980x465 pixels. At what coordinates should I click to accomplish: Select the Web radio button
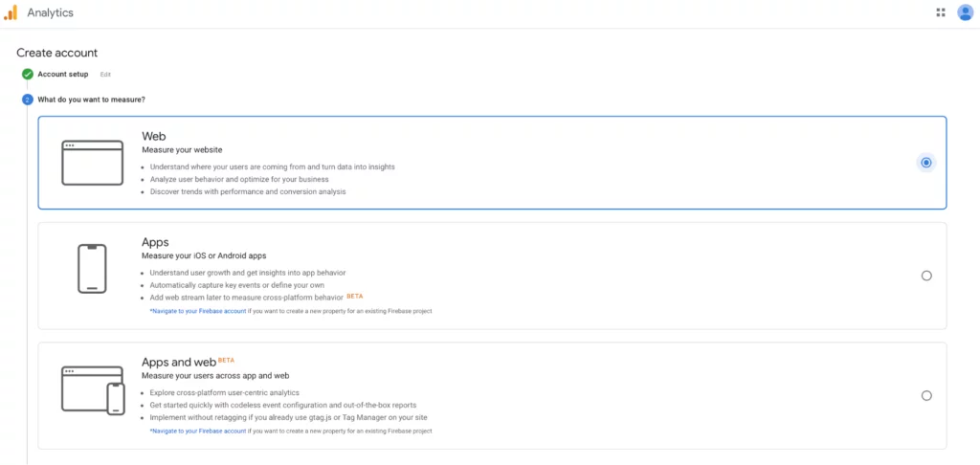(x=926, y=163)
